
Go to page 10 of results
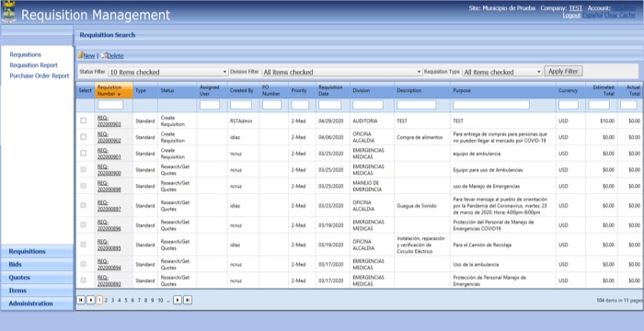[x=160, y=301]
